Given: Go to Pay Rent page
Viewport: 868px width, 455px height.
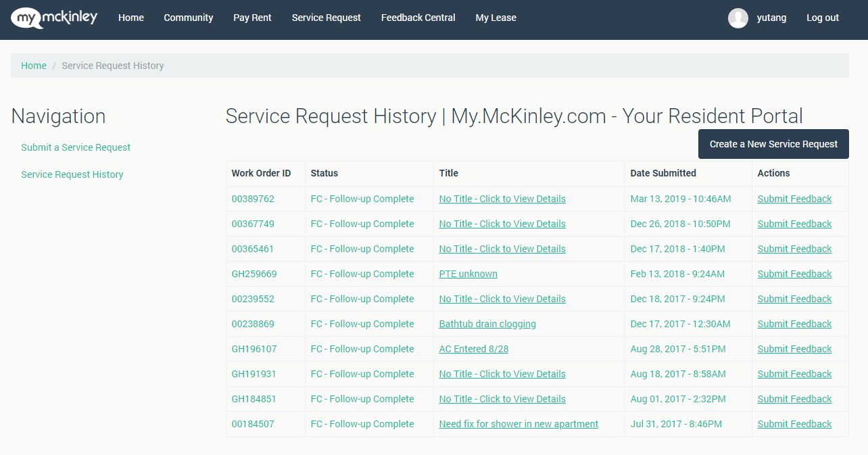Looking at the screenshot, I should (252, 18).
